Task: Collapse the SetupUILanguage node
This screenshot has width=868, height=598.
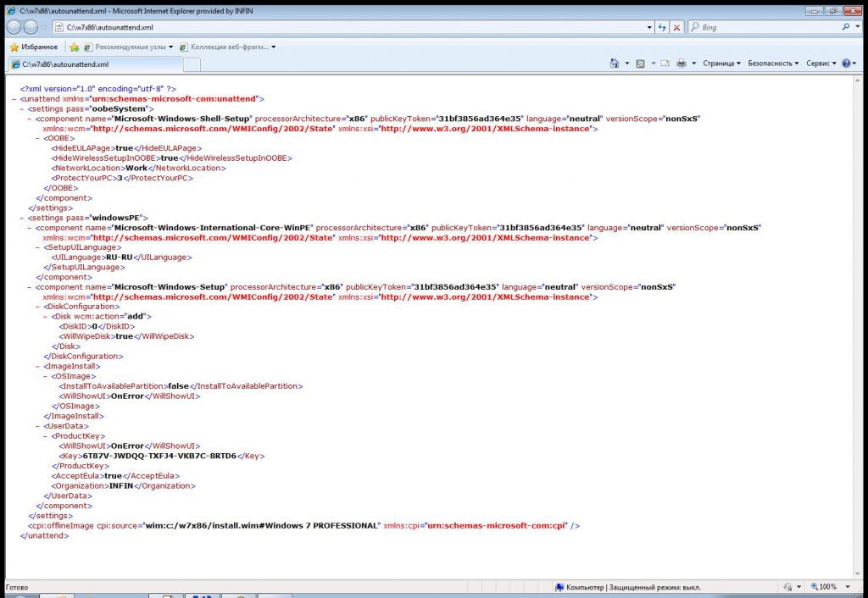Action: (x=37, y=247)
